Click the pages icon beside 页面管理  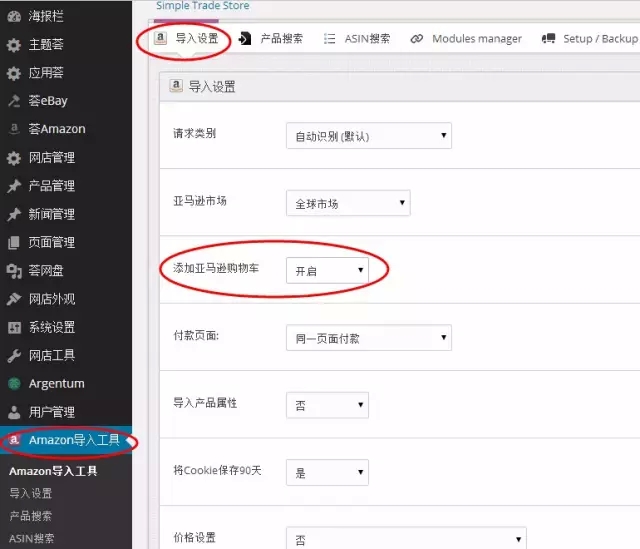point(13,242)
